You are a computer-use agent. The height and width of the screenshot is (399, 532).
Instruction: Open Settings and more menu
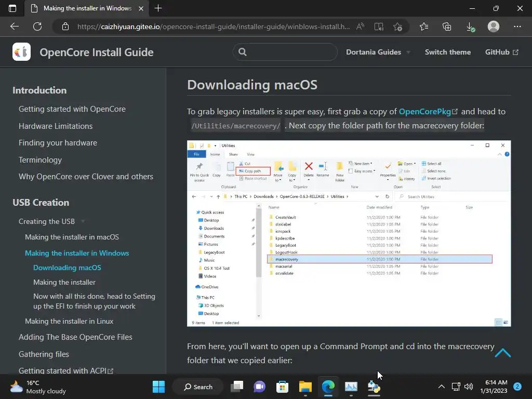[517, 26]
